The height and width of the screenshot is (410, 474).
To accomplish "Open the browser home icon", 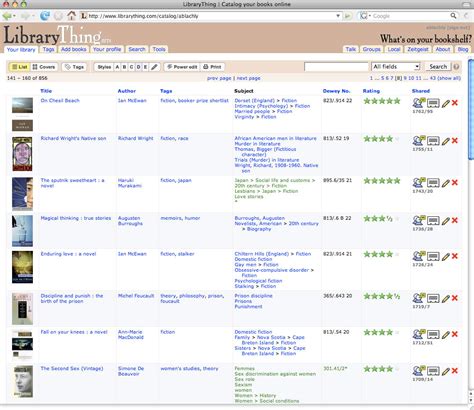I will pyautogui.click(x=72, y=15).
